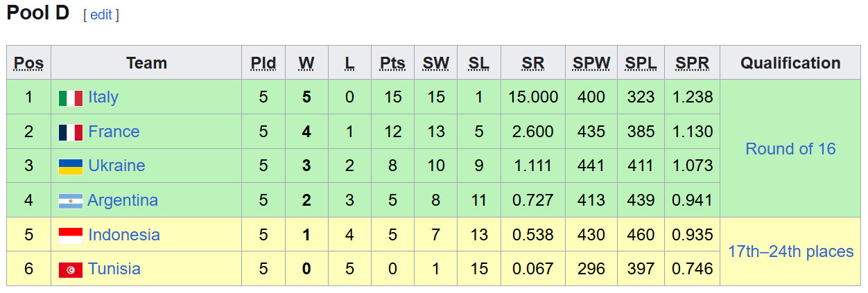Click the Indonesia flag icon
The height and width of the screenshot is (293, 868).
[71, 236]
